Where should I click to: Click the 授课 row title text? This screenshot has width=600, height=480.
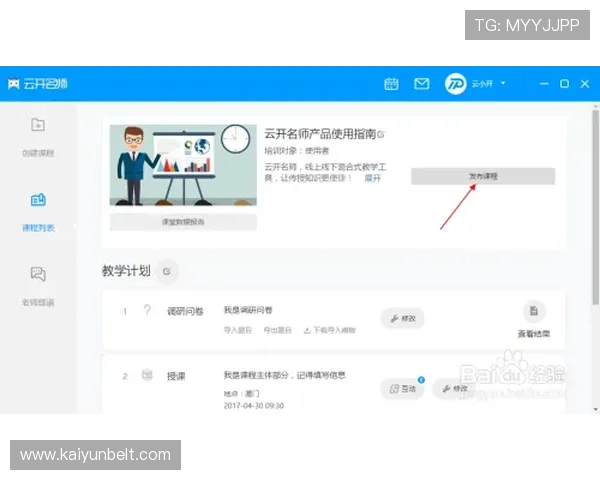pos(176,376)
